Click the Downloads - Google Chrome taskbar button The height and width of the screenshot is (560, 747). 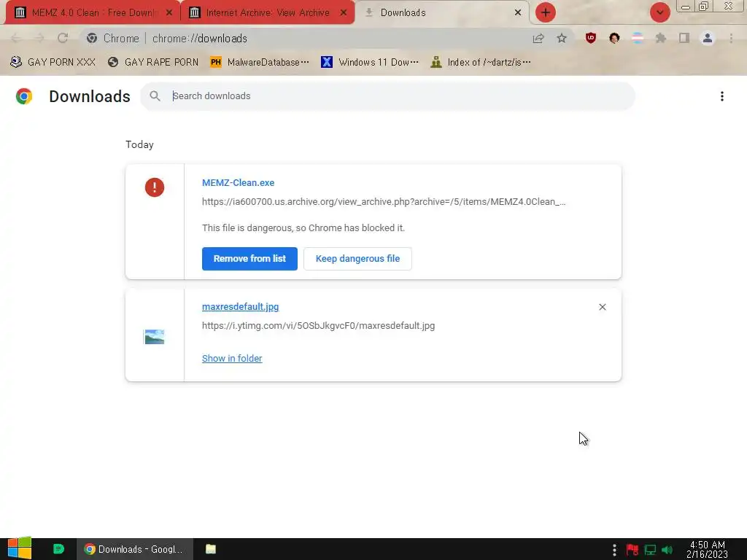tap(135, 549)
